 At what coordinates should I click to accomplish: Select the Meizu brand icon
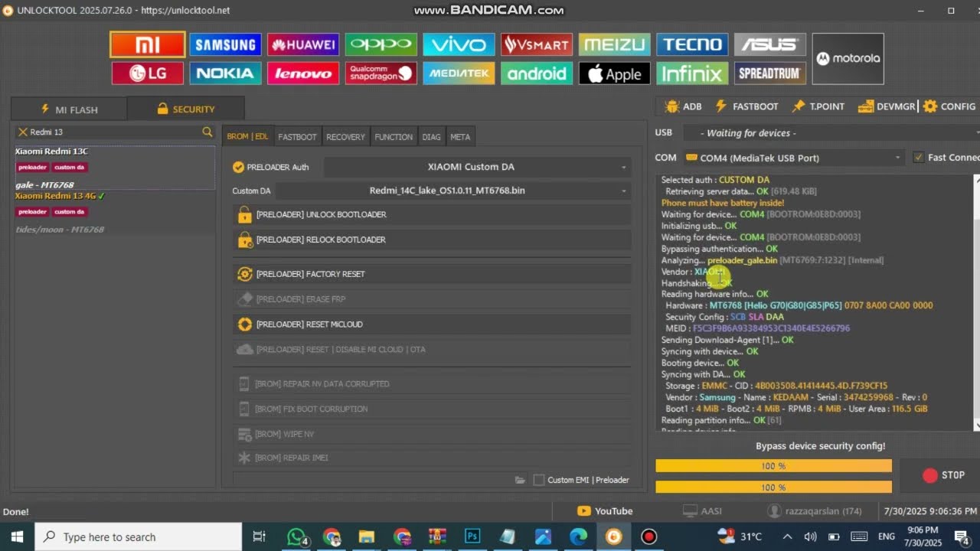615,44
